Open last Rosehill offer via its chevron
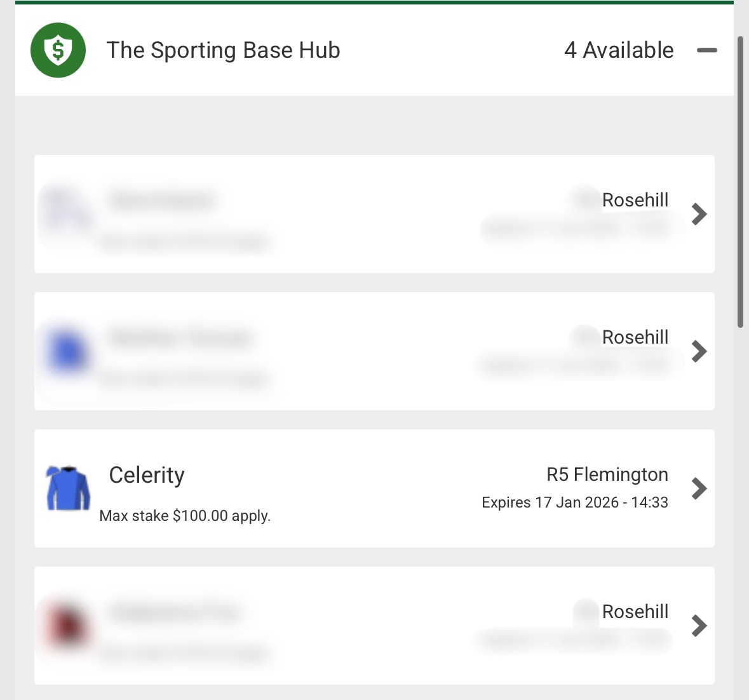 699,626
